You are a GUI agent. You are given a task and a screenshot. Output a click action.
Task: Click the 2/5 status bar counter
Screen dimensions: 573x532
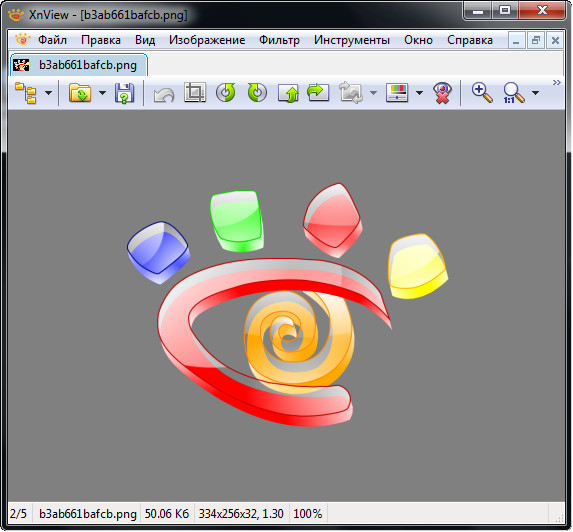tap(19, 514)
